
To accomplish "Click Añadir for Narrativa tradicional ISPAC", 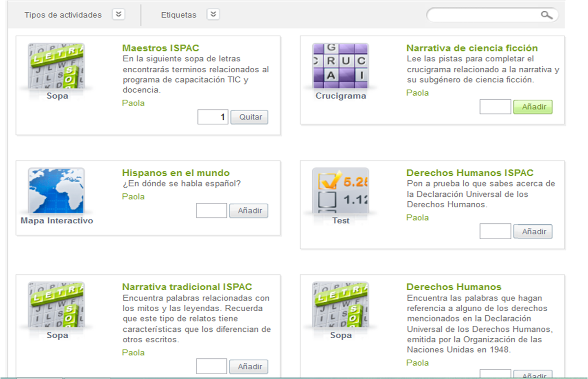I will pyautogui.click(x=249, y=366).
